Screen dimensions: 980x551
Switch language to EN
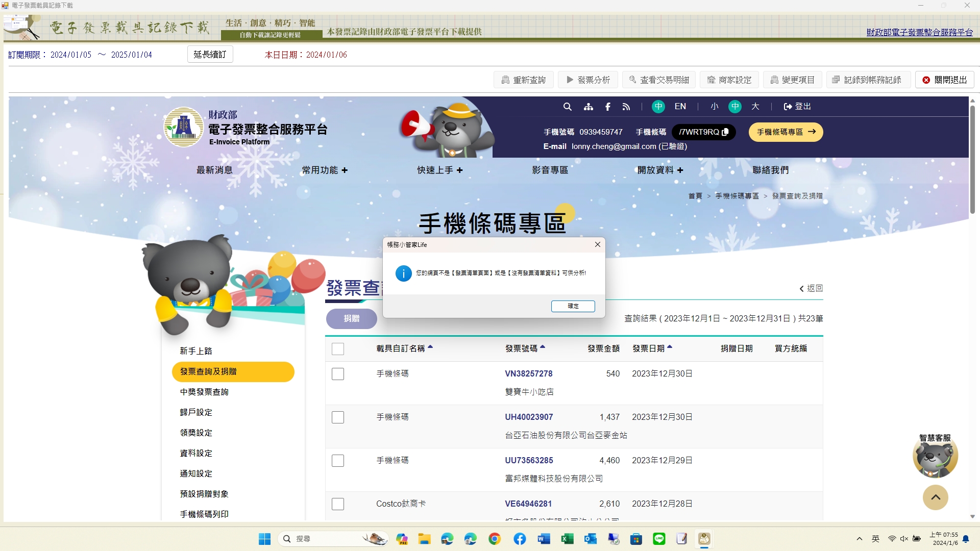[680, 107]
